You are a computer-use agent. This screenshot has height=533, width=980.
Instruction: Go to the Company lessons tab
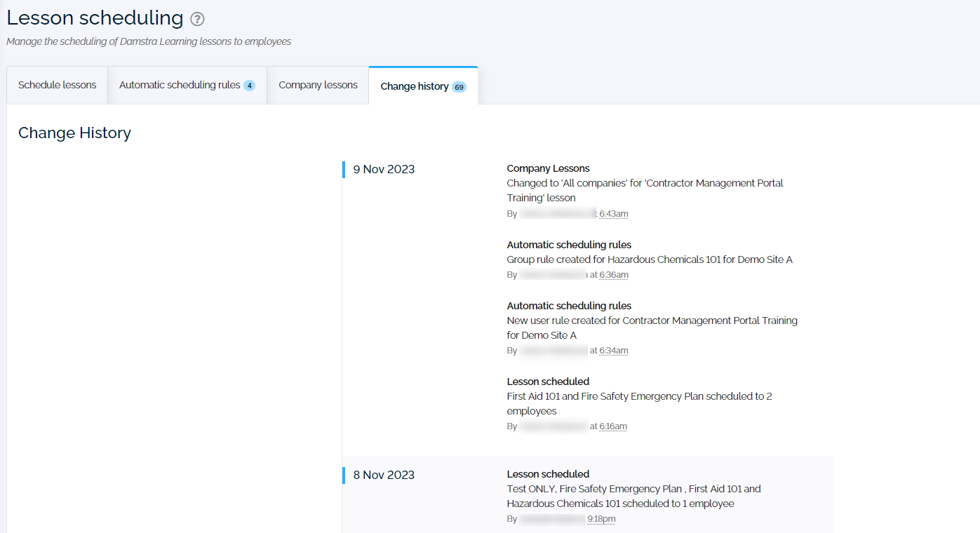click(318, 85)
